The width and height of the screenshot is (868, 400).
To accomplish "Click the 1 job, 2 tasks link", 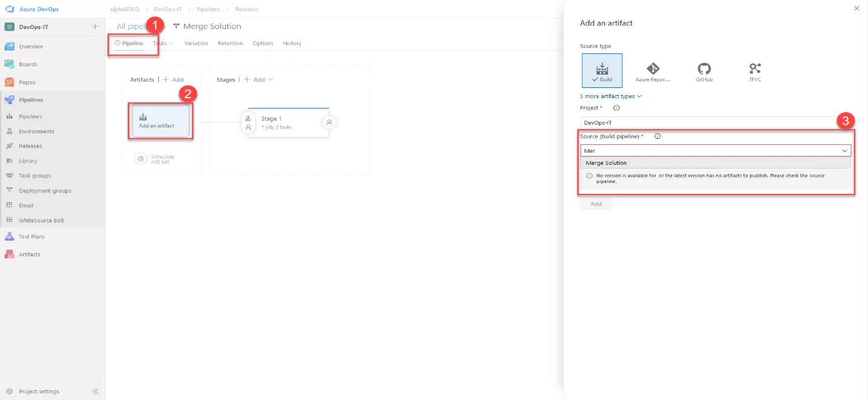I will coord(276,127).
